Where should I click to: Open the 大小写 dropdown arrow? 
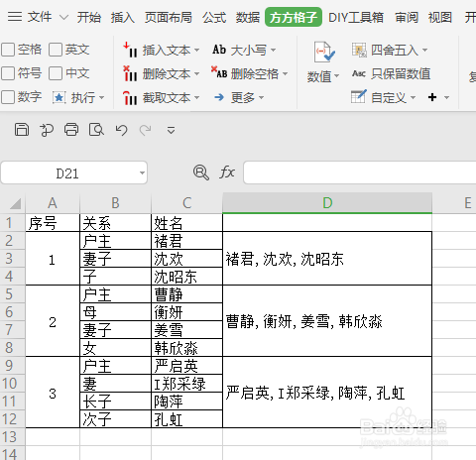273,51
